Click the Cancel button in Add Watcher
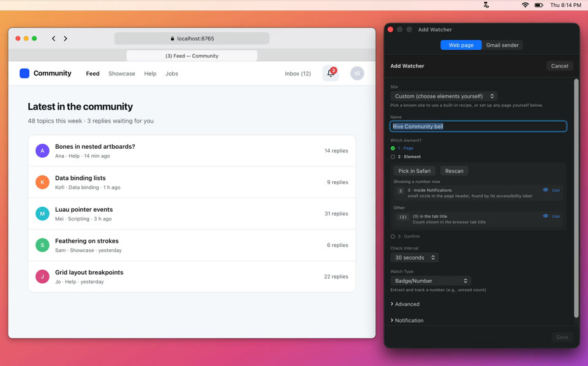Image resolution: width=588 pixels, height=366 pixels. tap(559, 66)
